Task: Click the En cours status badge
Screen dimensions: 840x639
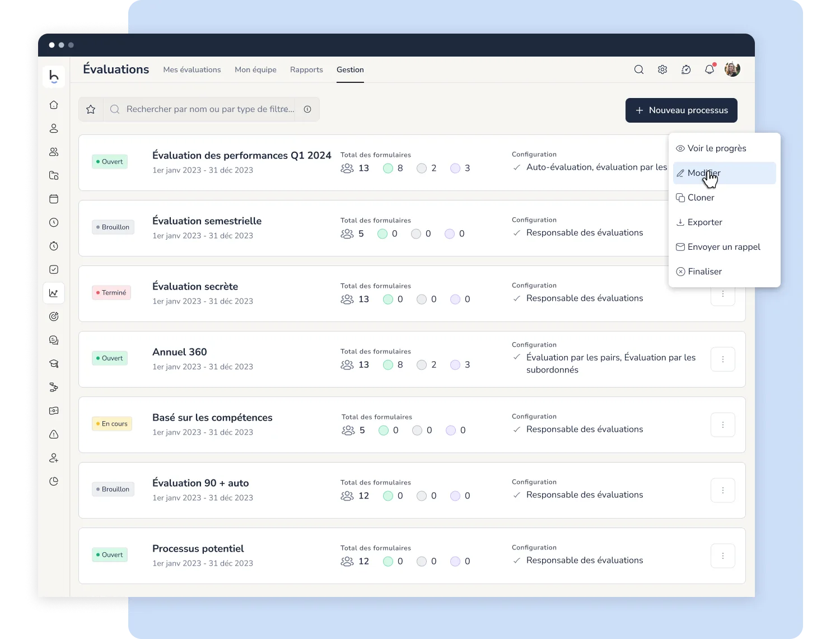Action: coord(112,424)
